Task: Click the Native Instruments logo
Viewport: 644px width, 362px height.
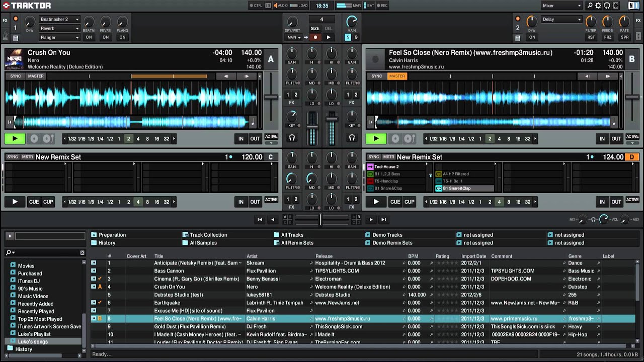Action: click(x=634, y=6)
